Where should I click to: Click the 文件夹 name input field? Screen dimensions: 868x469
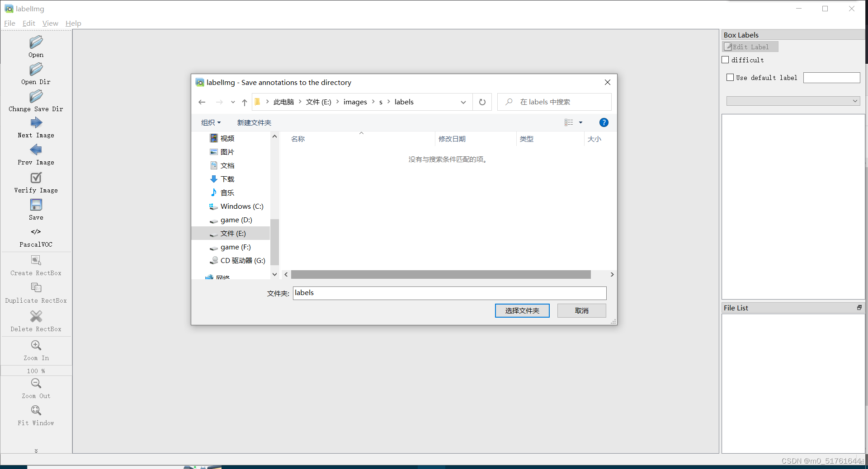tap(449, 293)
